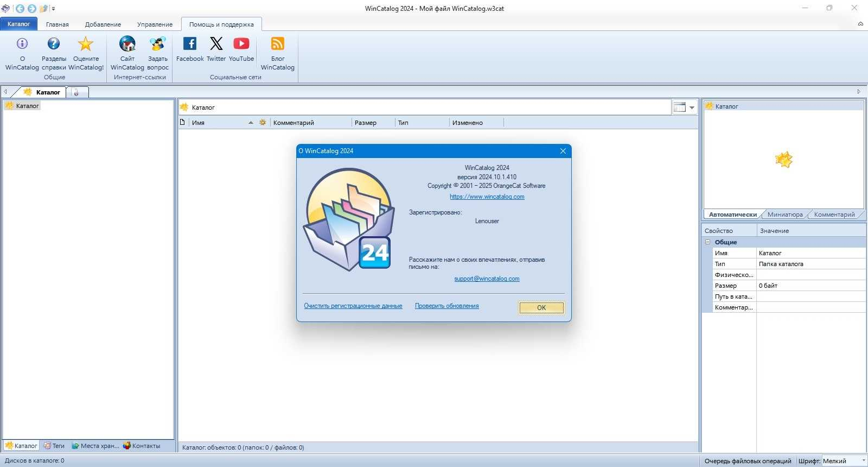This screenshot has width=868, height=467.
Task: Click the OK button in About dialog
Action: tap(541, 307)
